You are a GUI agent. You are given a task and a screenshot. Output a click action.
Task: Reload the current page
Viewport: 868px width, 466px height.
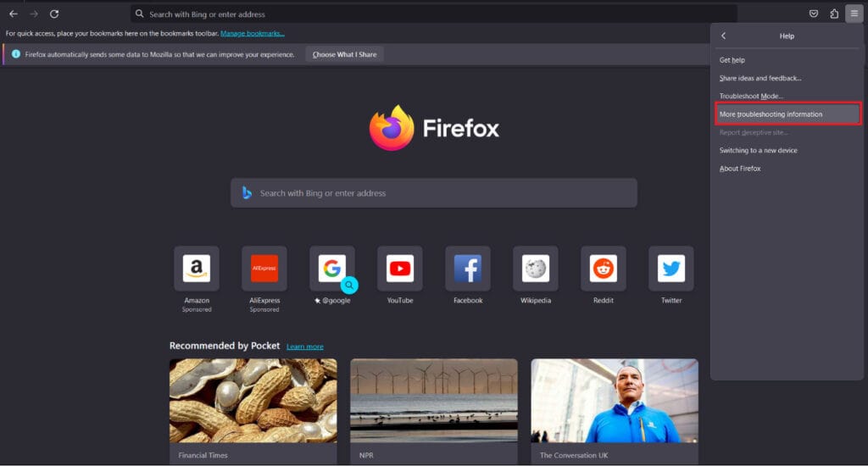coord(54,14)
